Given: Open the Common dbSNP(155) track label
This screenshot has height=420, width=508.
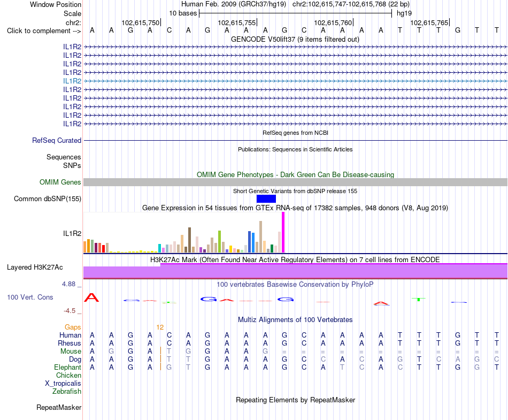Looking at the screenshot, I should (48, 198).
